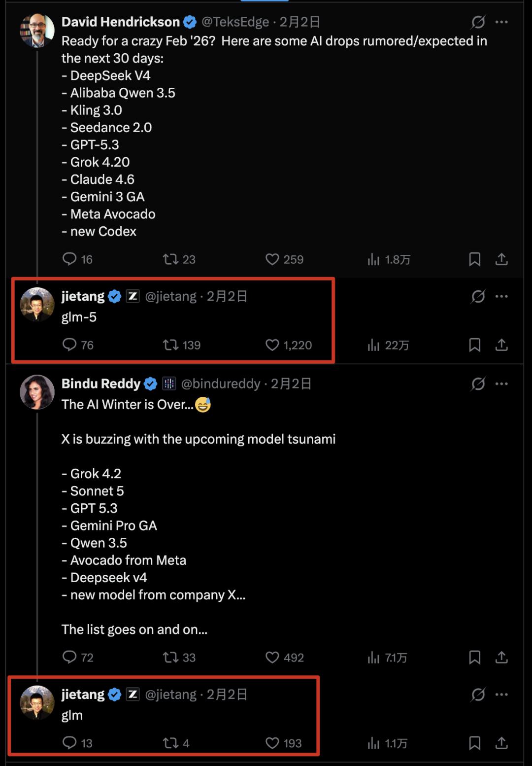The width and height of the screenshot is (532, 766).
Task: Reply to Bindu Reddy's AI Winter post
Action: (x=69, y=657)
